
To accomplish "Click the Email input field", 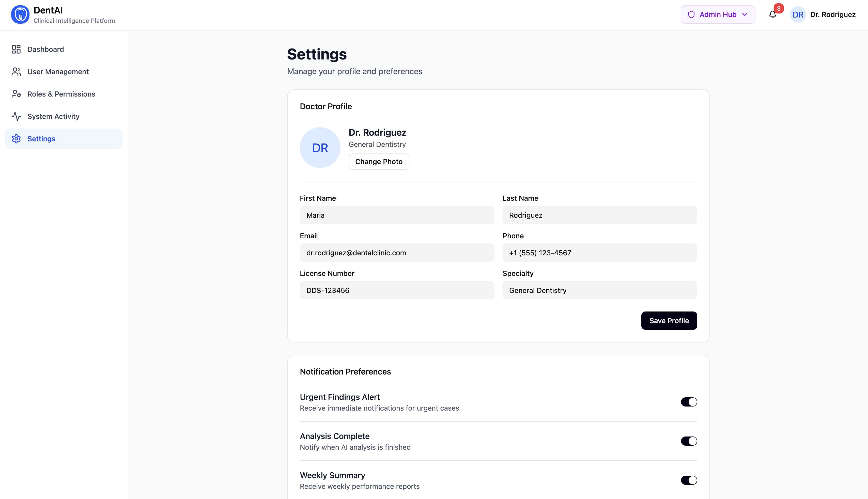I will click(x=396, y=253).
